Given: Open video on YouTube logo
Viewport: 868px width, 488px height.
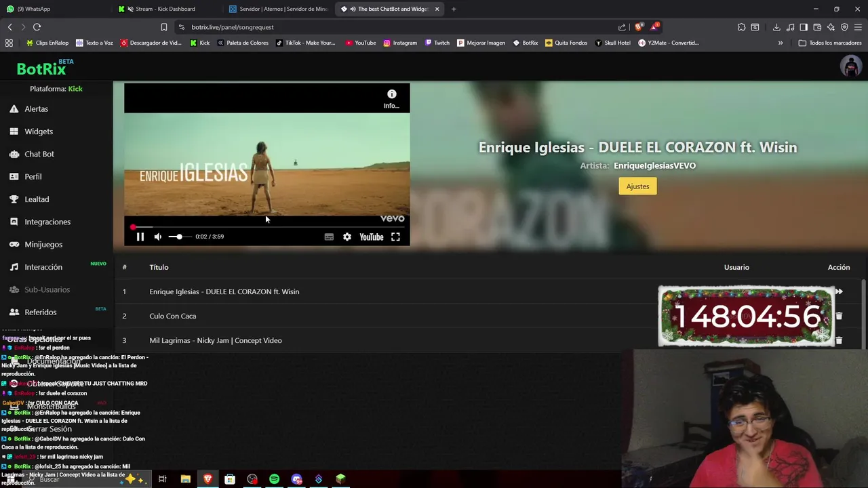Looking at the screenshot, I should [x=372, y=237].
